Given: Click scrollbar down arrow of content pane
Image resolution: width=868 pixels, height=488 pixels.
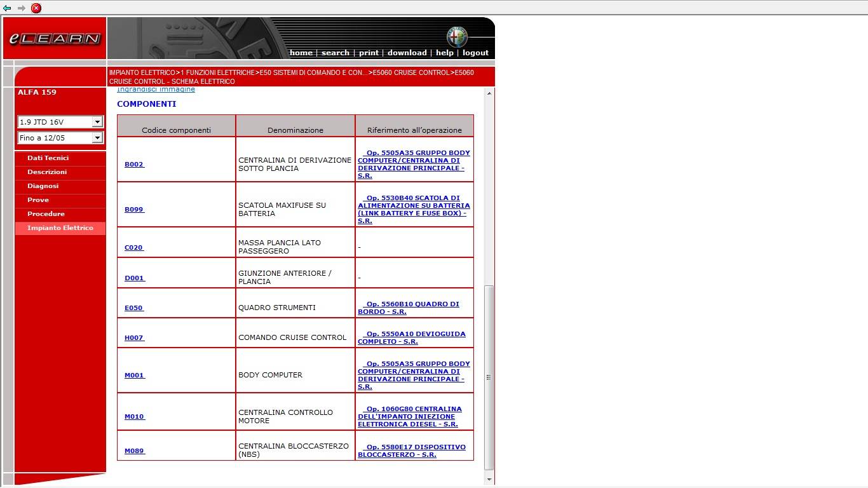Looking at the screenshot, I should 489,480.
